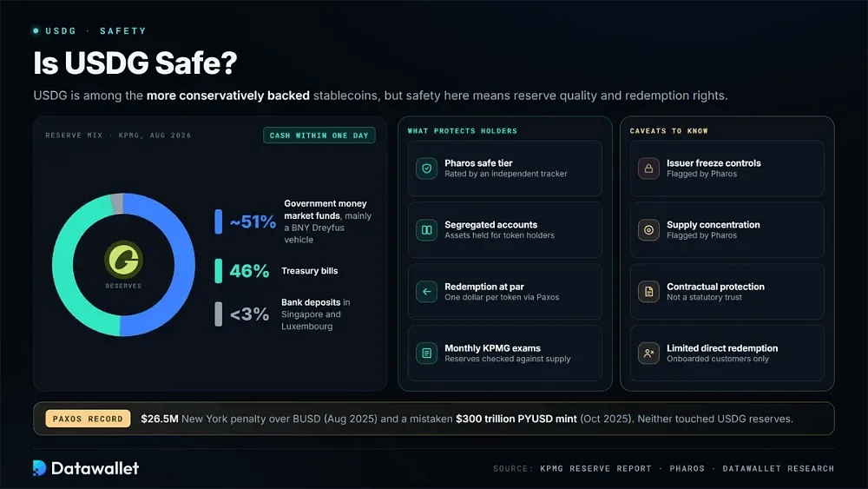The height and width of the screenshot is (489, 868).
Task: Click the Pharos safe tier shield icon
Action: click(426, 169)
